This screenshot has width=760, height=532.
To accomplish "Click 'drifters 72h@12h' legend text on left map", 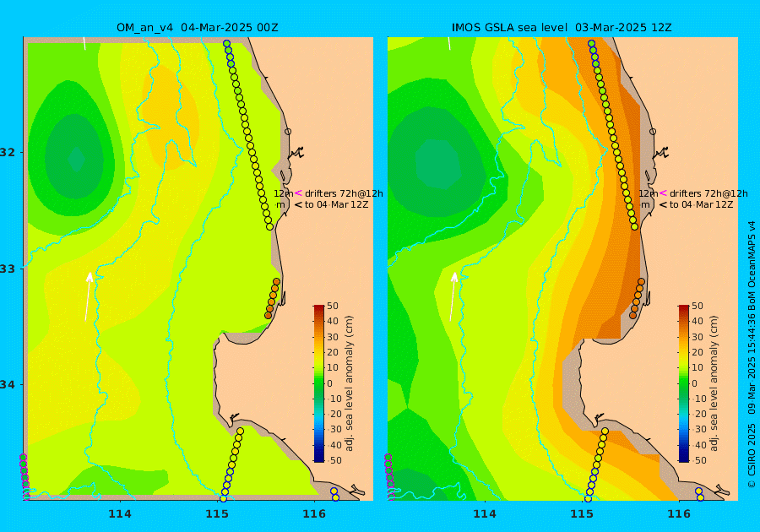I will click(344, 193).
